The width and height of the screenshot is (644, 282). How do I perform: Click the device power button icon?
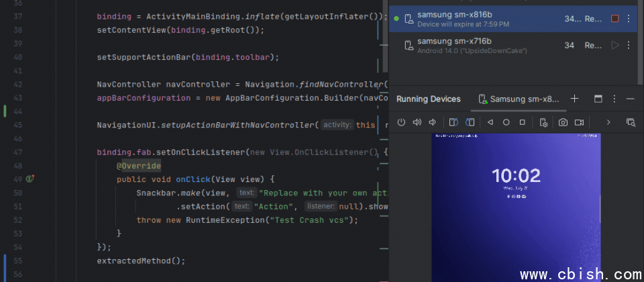pyautogui.click(x=401, y=122)
